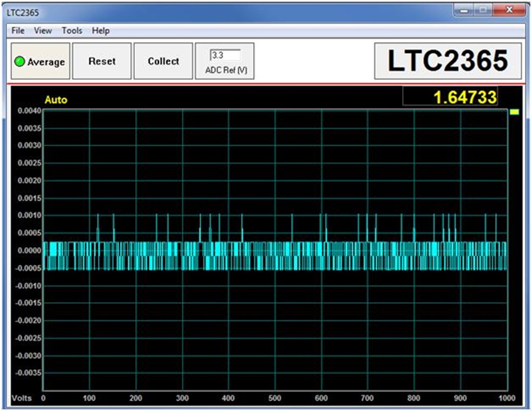Maximize the LTC2365 window
This screenshot has height=411, width=532.
(483, 11)
